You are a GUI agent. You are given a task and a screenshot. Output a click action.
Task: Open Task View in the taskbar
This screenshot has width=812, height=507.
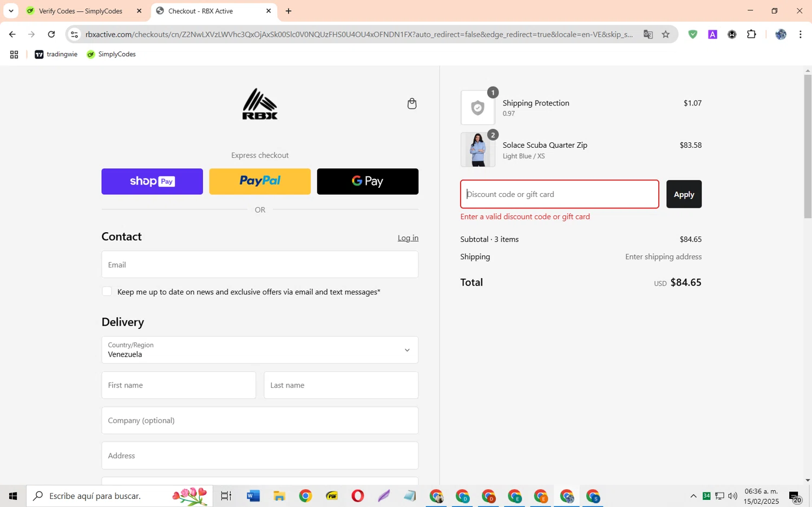(x=226, y=496)
